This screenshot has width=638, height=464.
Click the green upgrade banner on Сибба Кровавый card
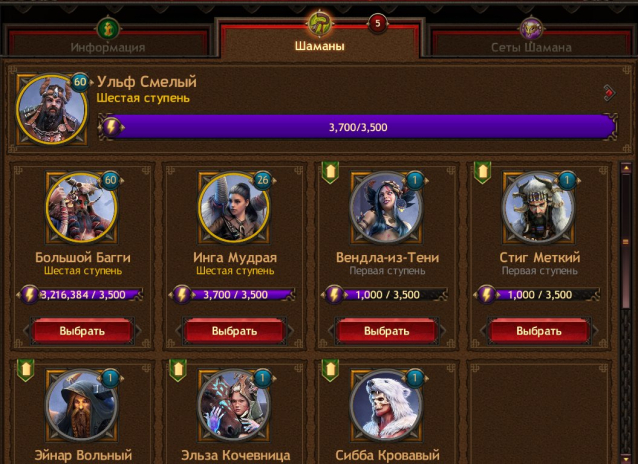(330, 370)
